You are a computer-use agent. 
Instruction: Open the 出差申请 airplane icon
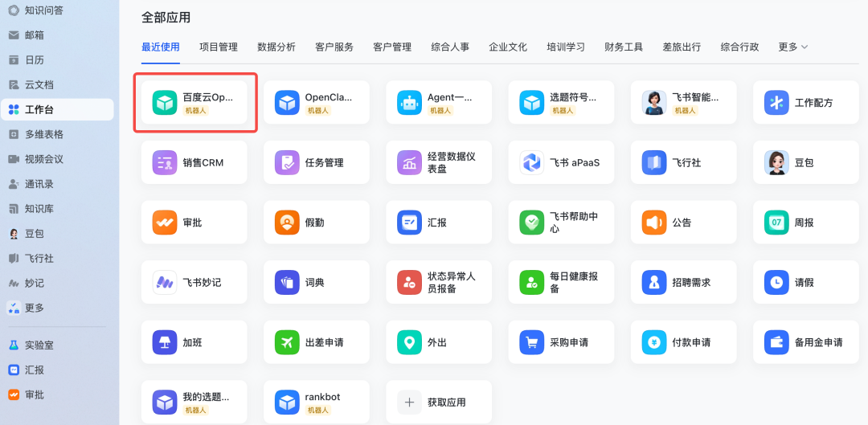click(287, 342)
